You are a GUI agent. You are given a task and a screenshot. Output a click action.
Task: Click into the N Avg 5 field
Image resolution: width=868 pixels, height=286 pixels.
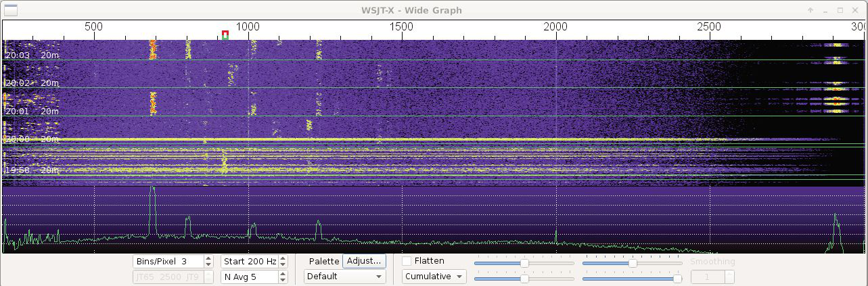249,277
